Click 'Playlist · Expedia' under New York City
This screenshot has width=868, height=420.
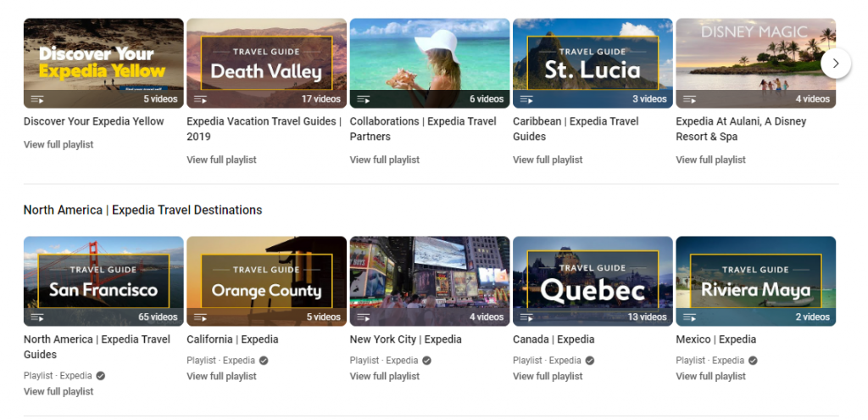(x=384, y=361)
